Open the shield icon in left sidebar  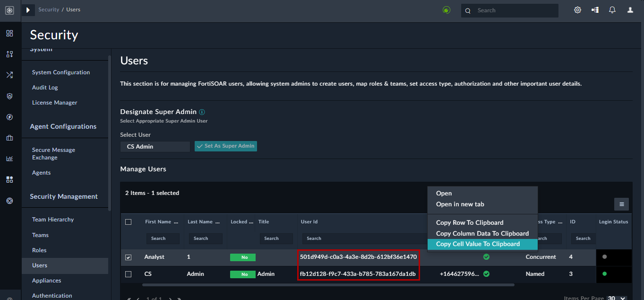point(9,96)
